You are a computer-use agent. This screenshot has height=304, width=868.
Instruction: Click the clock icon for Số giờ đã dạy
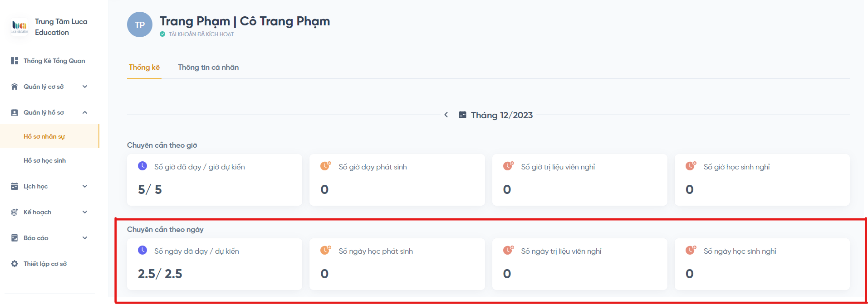pyautogui.click(x=142, y=166)
